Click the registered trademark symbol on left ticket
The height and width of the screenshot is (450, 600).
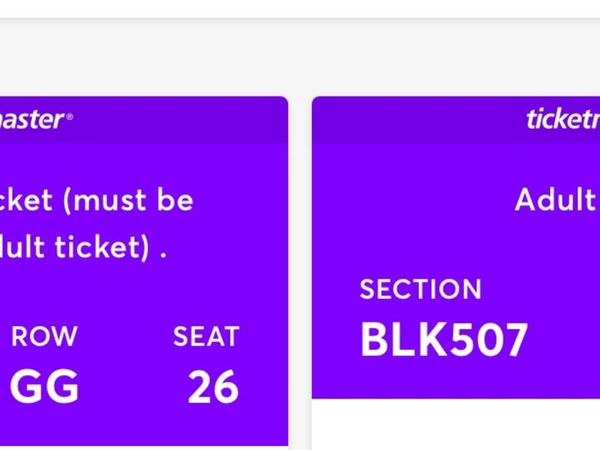point(69,116)
